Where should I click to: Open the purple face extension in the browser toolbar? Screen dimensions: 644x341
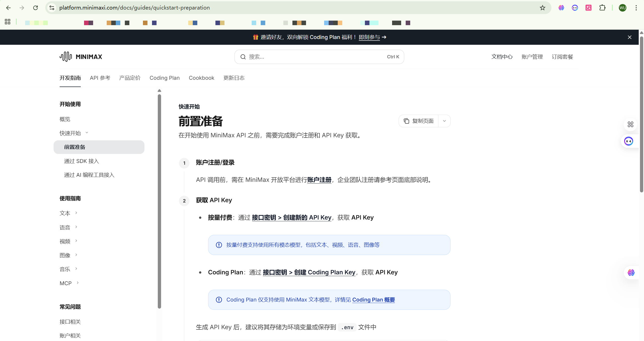point(575,8)
